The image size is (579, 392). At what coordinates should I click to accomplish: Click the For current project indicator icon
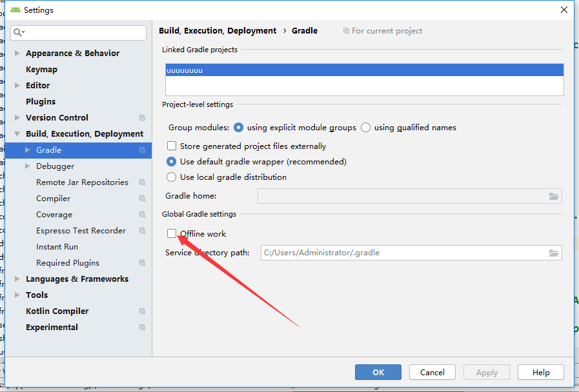(x=346, y=30)
